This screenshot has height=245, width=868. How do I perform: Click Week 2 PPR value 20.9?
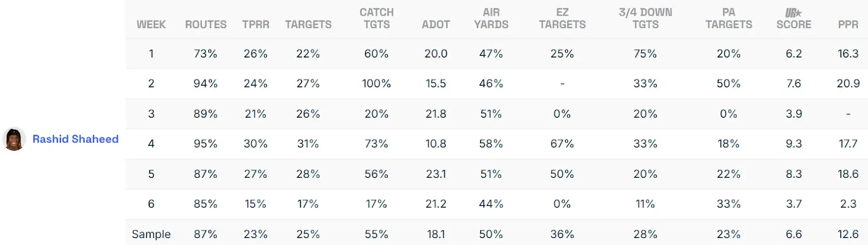click(x=848, y=83)
